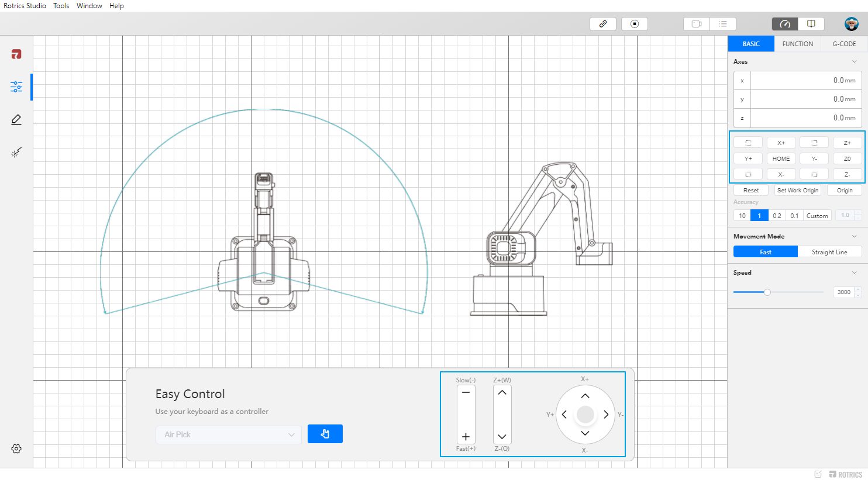Open the Air Pick dropdown
This screenshot has width=868, height=480.
coord(229,434)
